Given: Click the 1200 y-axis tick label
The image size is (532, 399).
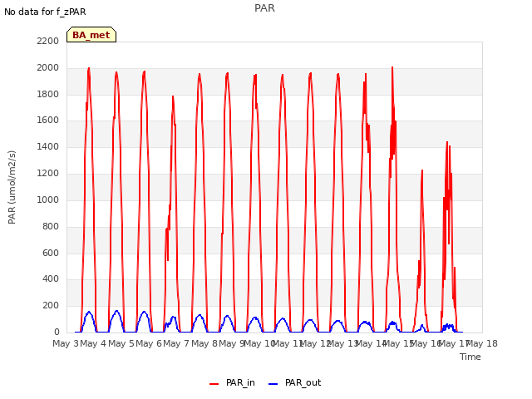Looking at the screenshot, I should (48, 174).
